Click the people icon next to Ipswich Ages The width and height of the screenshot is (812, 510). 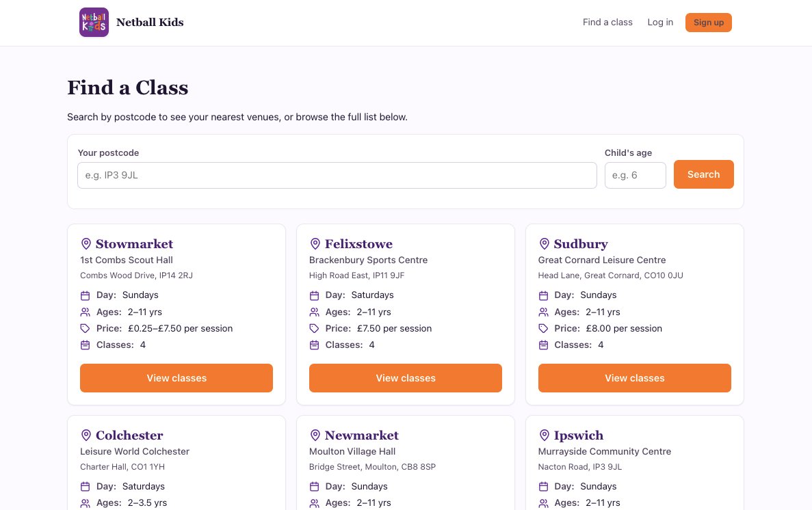tap(543, 503)
